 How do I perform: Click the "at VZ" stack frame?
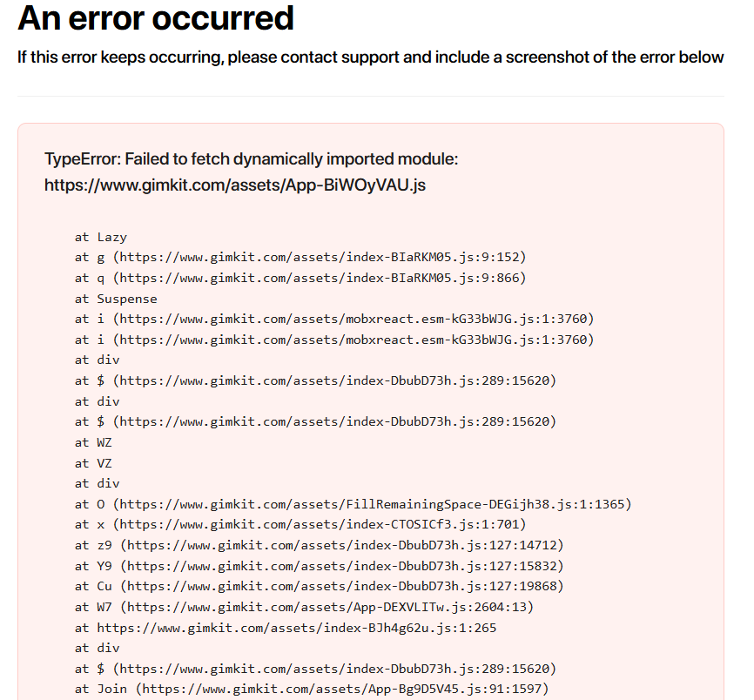[x=93, y=463]
